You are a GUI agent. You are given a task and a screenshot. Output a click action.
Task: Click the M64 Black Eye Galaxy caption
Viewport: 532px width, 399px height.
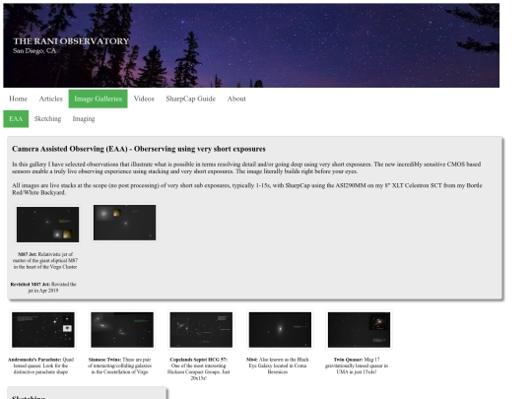278,366
